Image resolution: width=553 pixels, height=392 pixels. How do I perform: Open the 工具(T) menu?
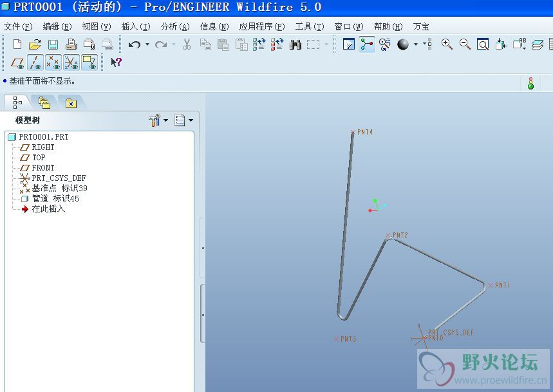pos(310,26)
